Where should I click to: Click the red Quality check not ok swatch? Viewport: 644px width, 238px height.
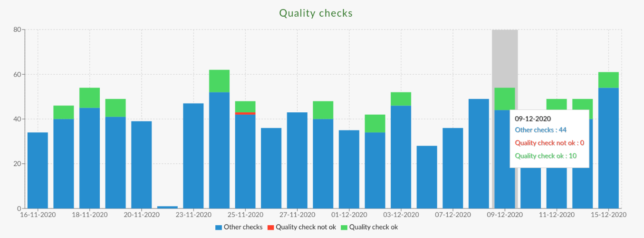click(270, 228)
